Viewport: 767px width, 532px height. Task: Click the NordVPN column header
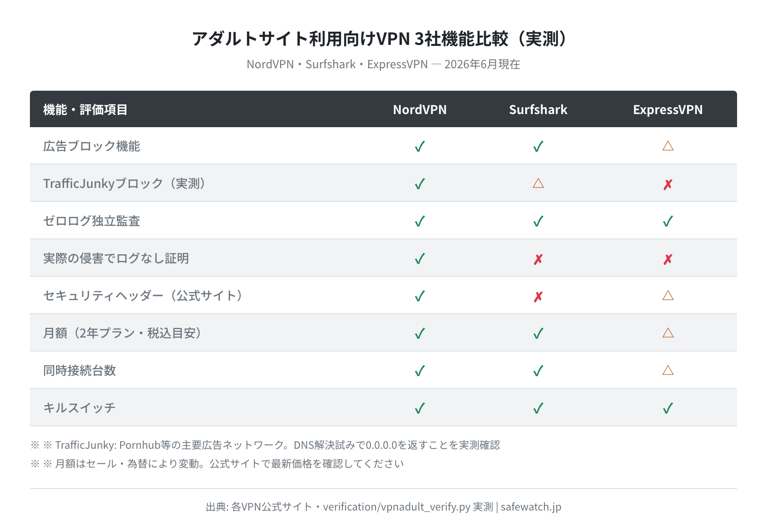pyautogui.click(x=420, y=110)
